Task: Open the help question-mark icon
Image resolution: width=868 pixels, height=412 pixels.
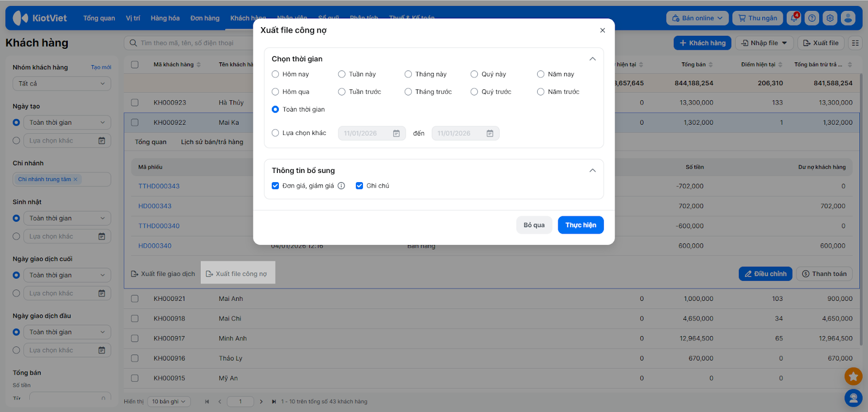Action: 812,18
